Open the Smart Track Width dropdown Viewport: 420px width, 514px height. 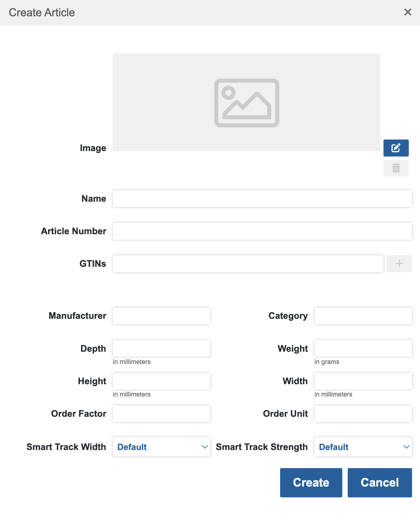click(161, 447)
